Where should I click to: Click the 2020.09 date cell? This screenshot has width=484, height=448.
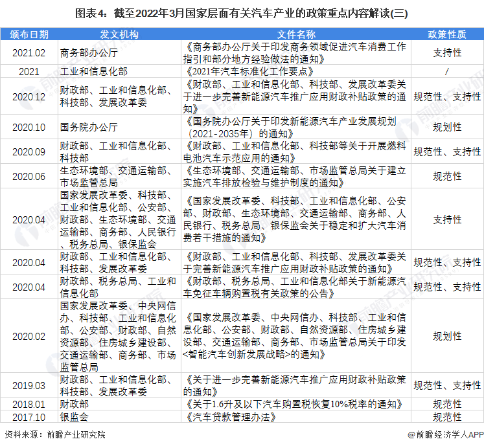click(29, 151)
